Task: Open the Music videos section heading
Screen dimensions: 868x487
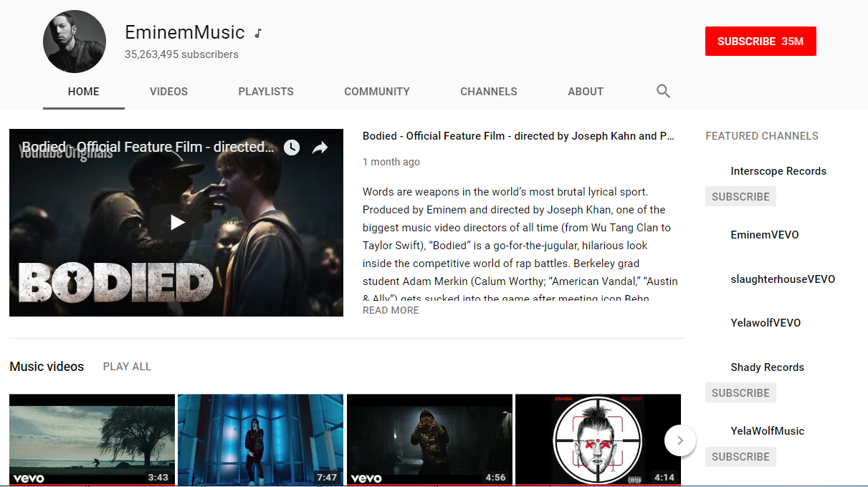Action: (x=47, y=367)
